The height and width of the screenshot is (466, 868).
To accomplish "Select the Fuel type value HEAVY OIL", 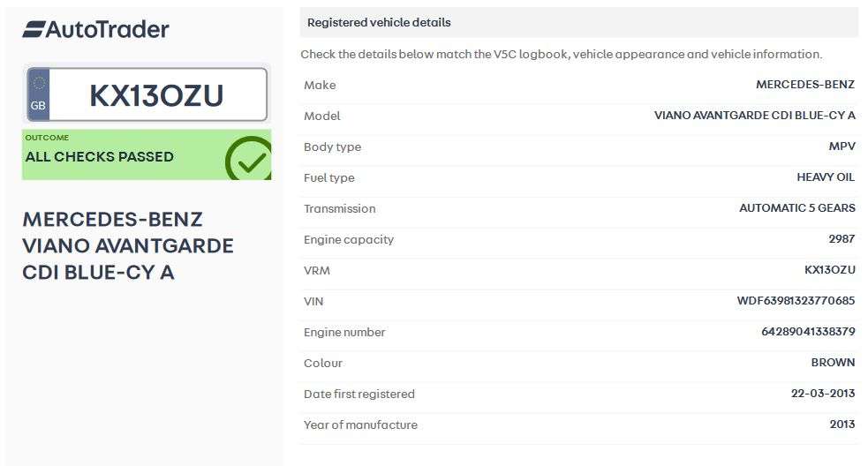I will pos(826,177).
